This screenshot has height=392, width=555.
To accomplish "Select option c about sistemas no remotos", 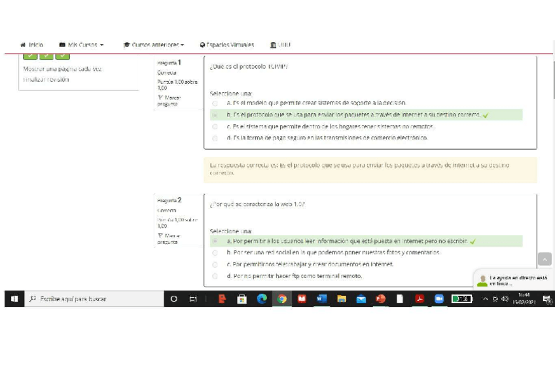I will coord(215,127).
